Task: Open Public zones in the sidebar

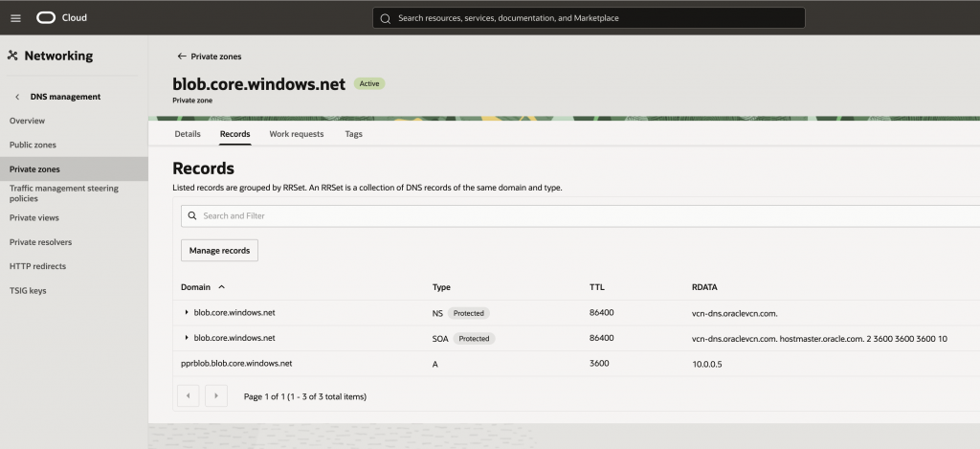Action: (33, 145)
